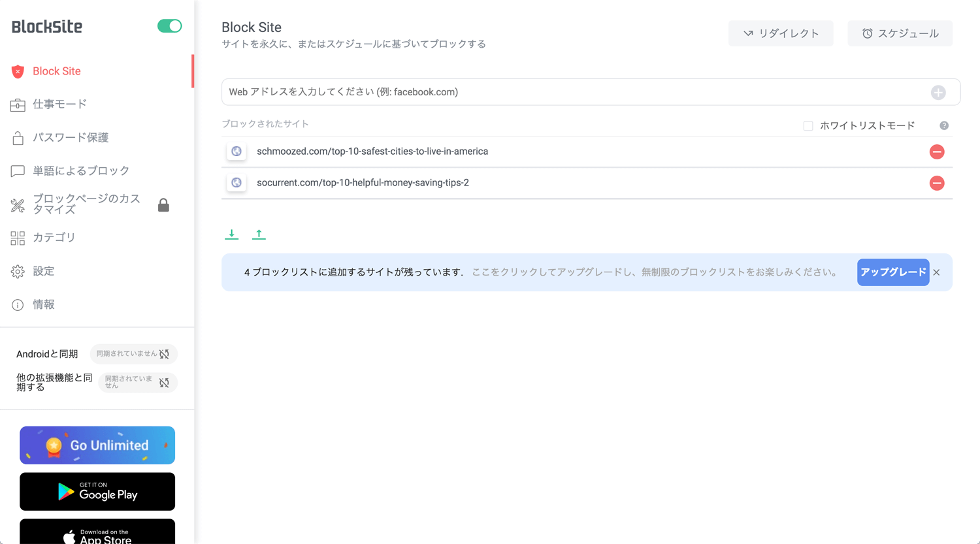Toggle the BlockSite main enable switch
This screenshot has height=544, width=980.
(169, 26)
